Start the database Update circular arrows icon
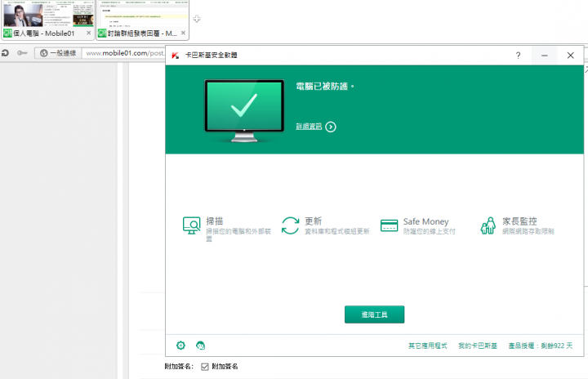This screenshot has width=588, height=379. pyautogui.click(x=290, y=225)
